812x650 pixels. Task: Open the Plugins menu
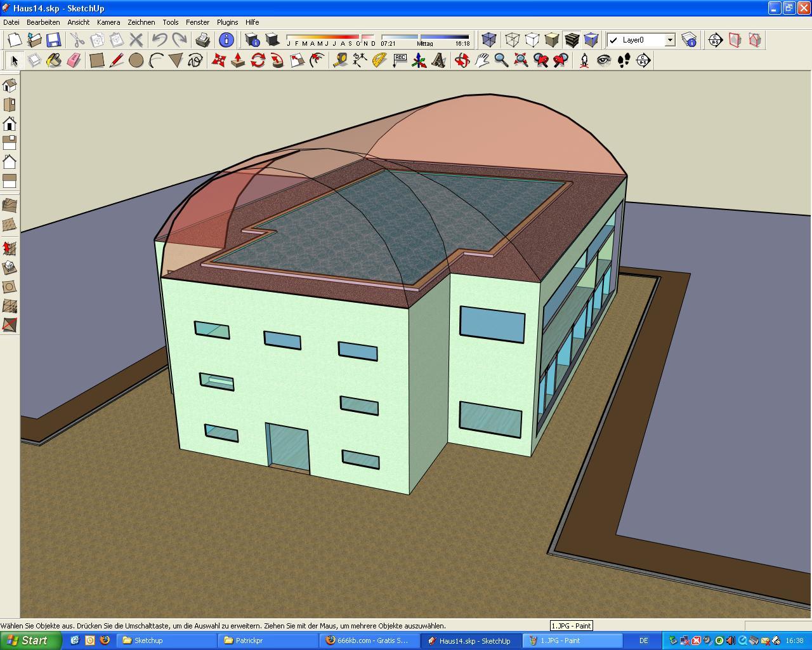click(x=227, y=22)
